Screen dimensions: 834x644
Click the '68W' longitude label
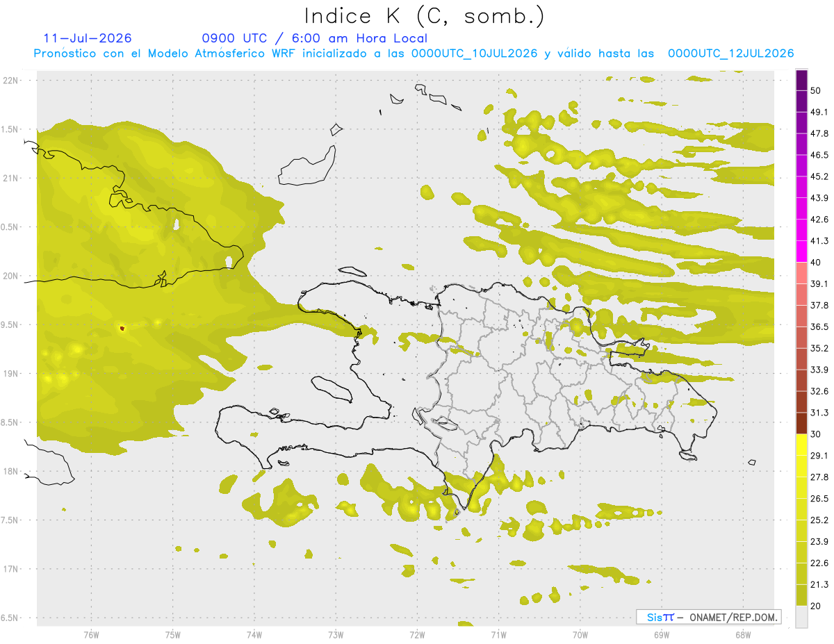pos(743,634)
